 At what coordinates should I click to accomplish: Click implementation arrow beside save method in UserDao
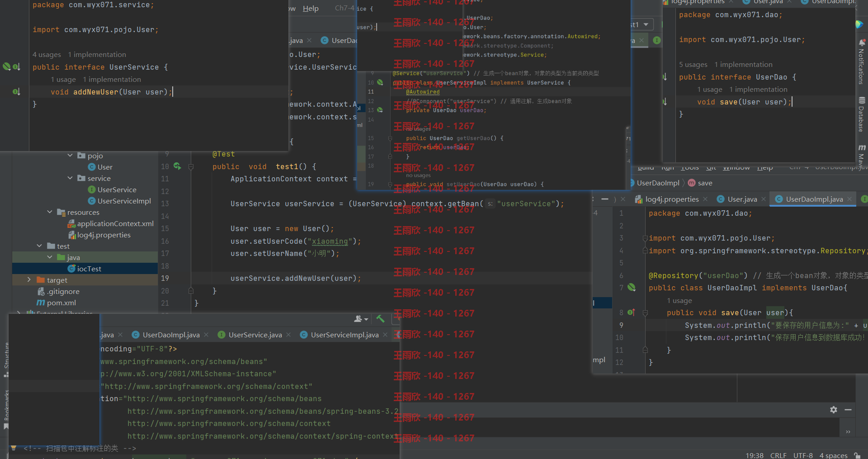[665, 102]
